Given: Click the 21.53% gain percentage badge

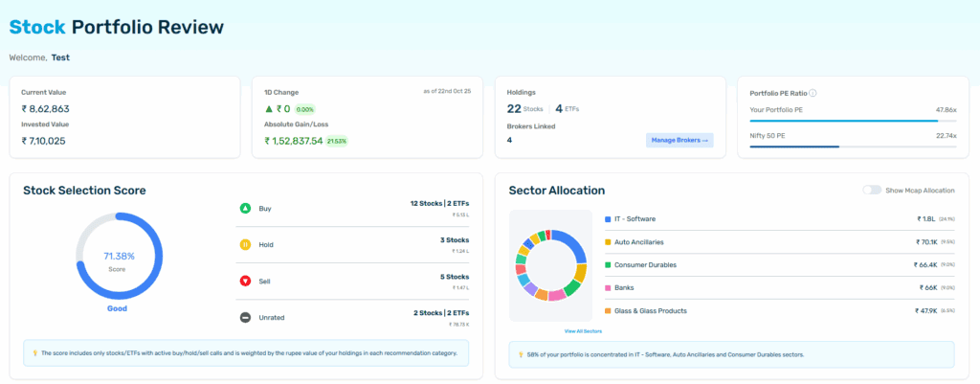Looking at the screenshot, I should pyautogui.click(x=337, y=141).
